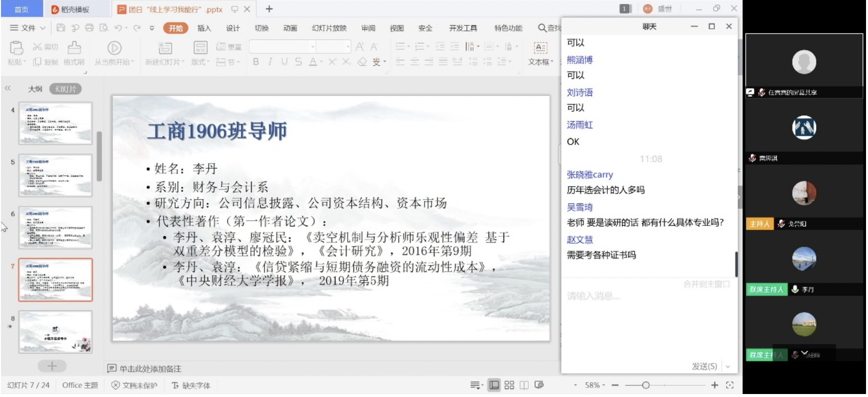Select slide 5 thumbnail in the panel
Viewport: 868px width, 397px height.
[56, 176]
